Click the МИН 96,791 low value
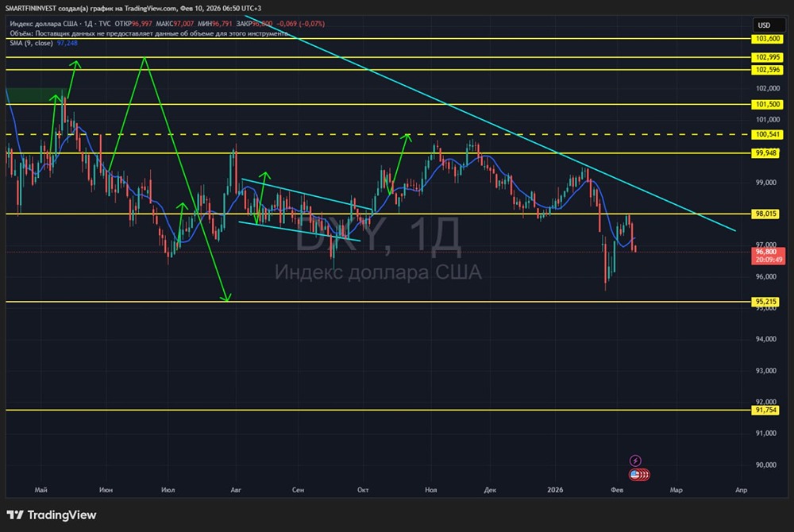Viewport: 794px width, 532px height. [x=214, y=23]
